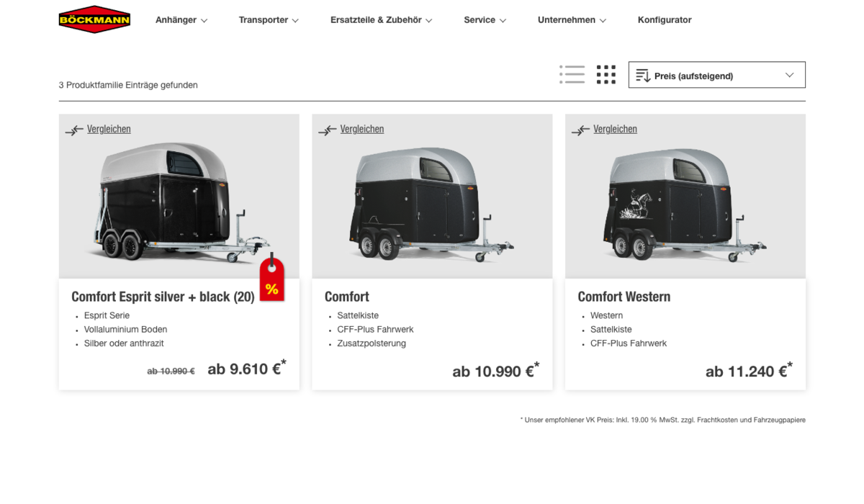
Task: Click compare arrows icon on Comfort Western card
Action: [580, 130]
